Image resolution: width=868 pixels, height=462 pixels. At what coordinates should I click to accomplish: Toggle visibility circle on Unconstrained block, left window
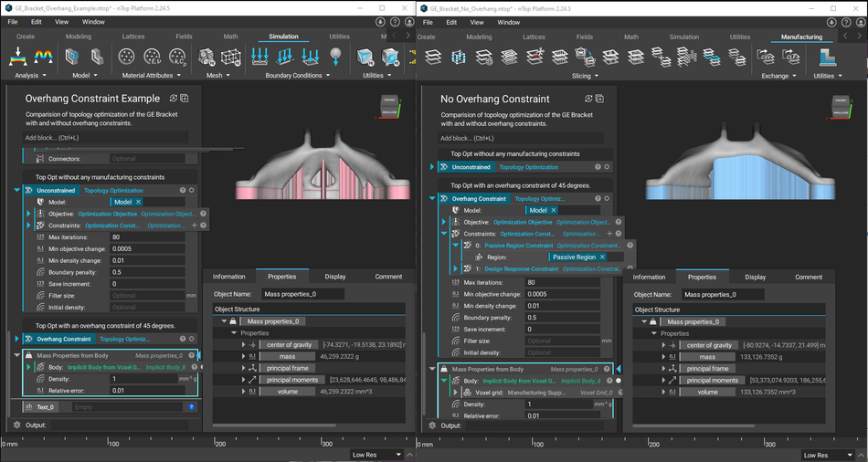coord(193,190)
